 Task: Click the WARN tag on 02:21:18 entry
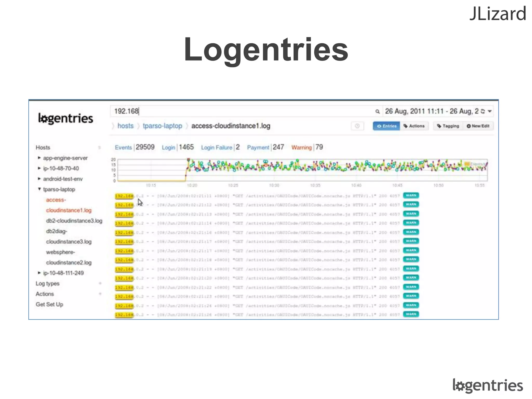pyautogui.click(x=411, y=260)
